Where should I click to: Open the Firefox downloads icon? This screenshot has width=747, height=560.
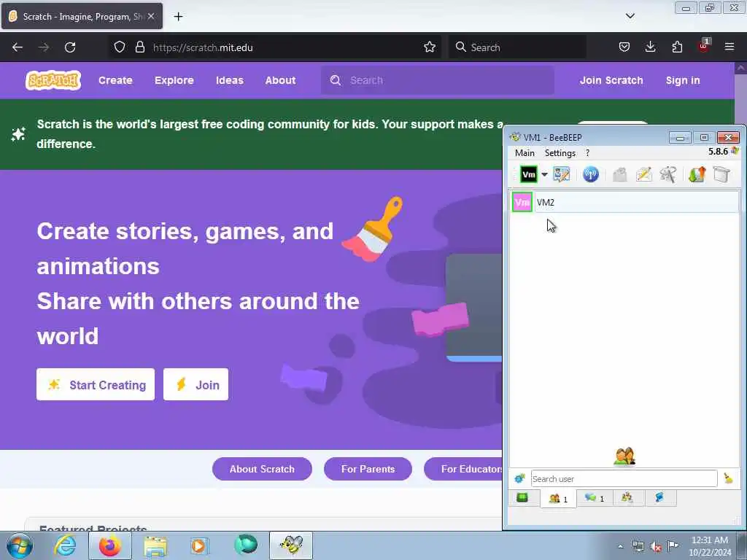coord(650,47)
